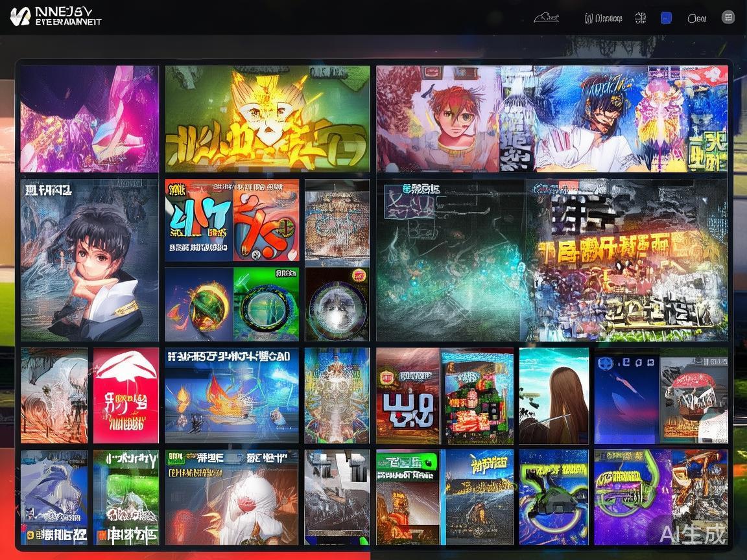The image size is (747, 560).
Task: Open the fiery phoenix tile on blue background
Action: [x=231, y=395]
